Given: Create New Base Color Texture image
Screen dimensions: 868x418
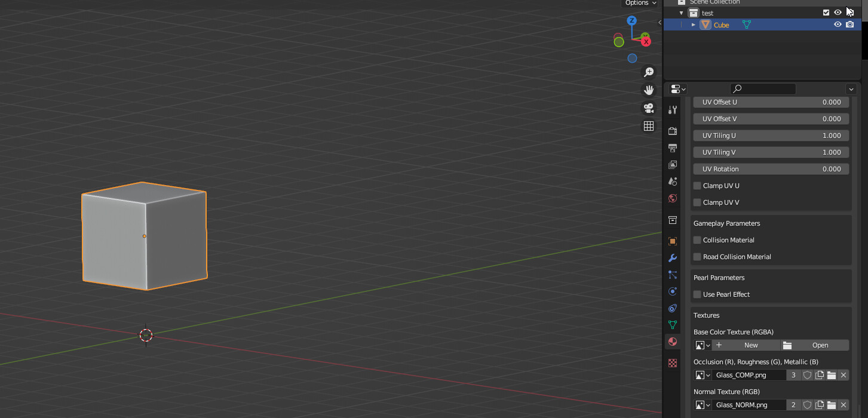Looking at the screenshot, I should (x=746, y=345).
